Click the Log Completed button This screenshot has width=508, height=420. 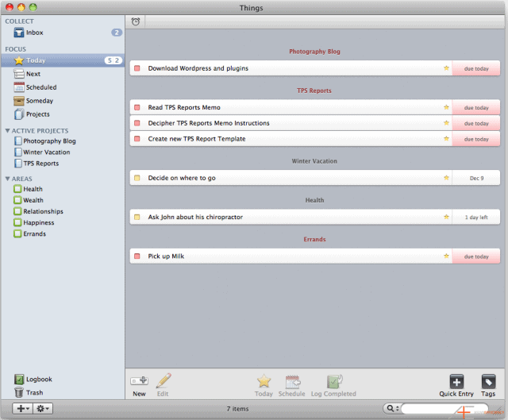click(333, 386)
